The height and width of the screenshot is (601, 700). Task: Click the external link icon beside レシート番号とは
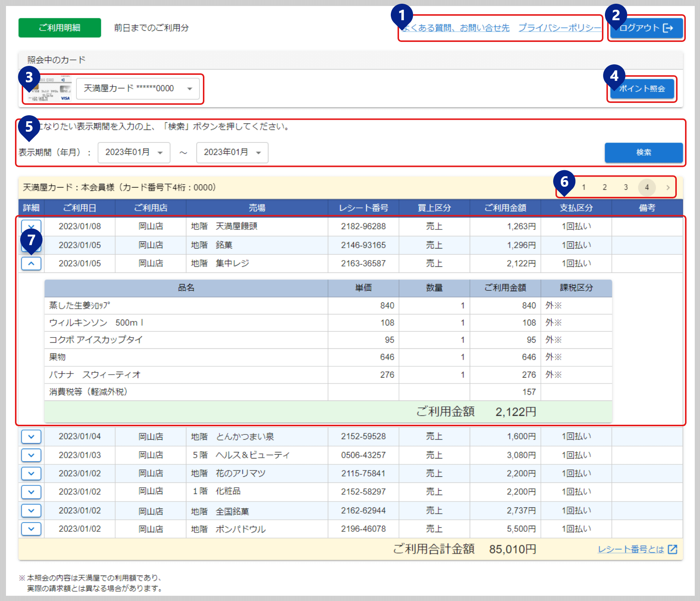tap(673, 549)
